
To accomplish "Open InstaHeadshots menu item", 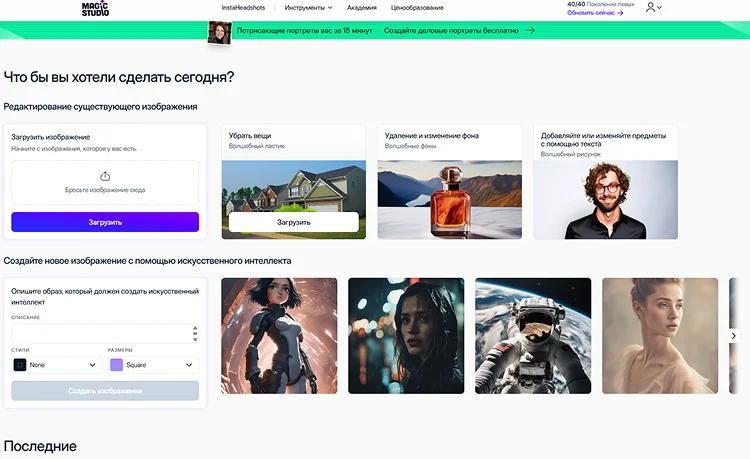I will (243, 8).
